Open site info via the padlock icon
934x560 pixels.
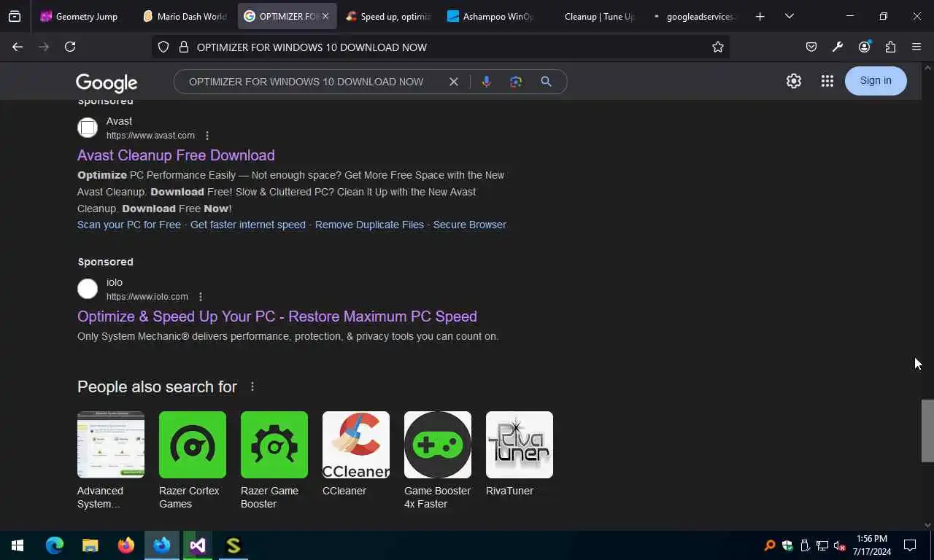(x=182, y=47)
